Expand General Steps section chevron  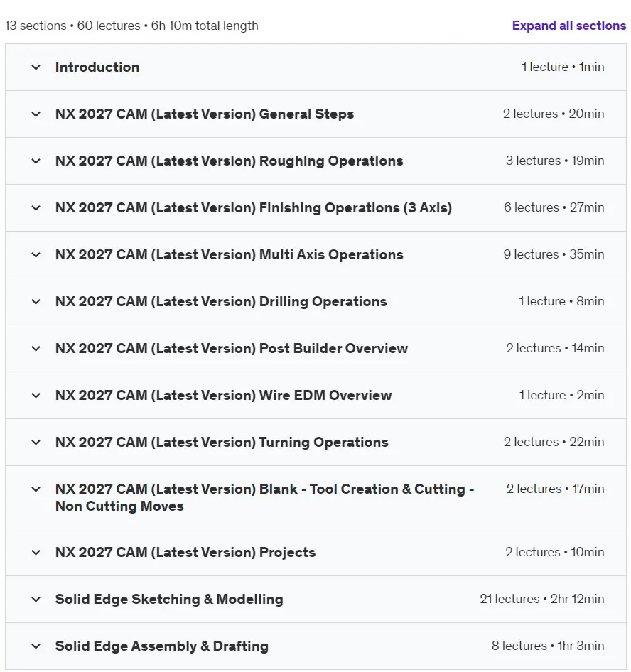[36, 114]
